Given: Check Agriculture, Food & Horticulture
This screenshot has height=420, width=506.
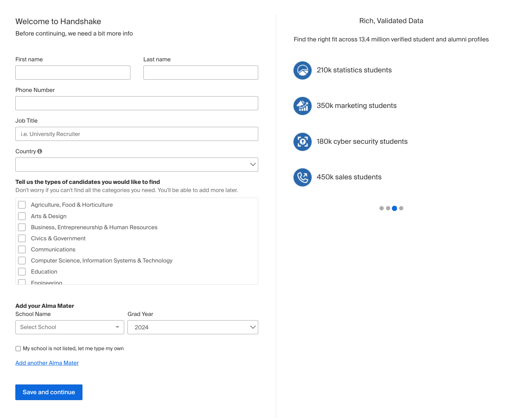Looking at the screenshot, I should (22, 204).
